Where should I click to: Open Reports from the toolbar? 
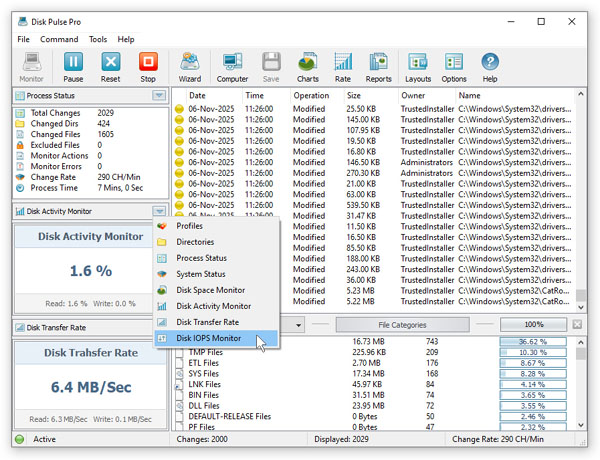pyautogui.click(x=378, y=67)
